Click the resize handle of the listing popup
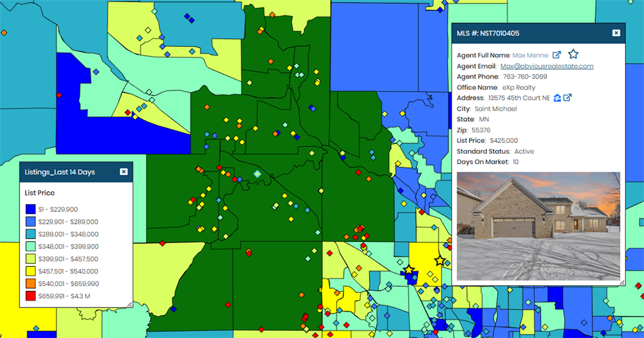 point(622,282)
